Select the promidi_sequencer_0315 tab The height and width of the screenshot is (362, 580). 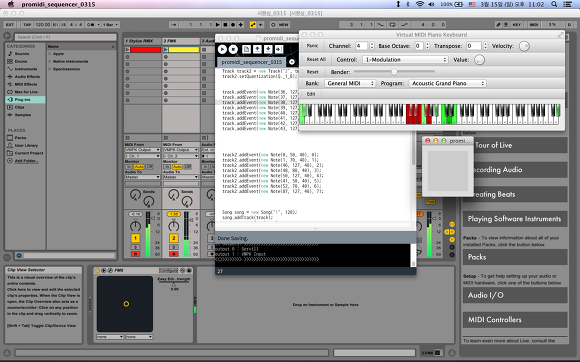pos(252,62)
